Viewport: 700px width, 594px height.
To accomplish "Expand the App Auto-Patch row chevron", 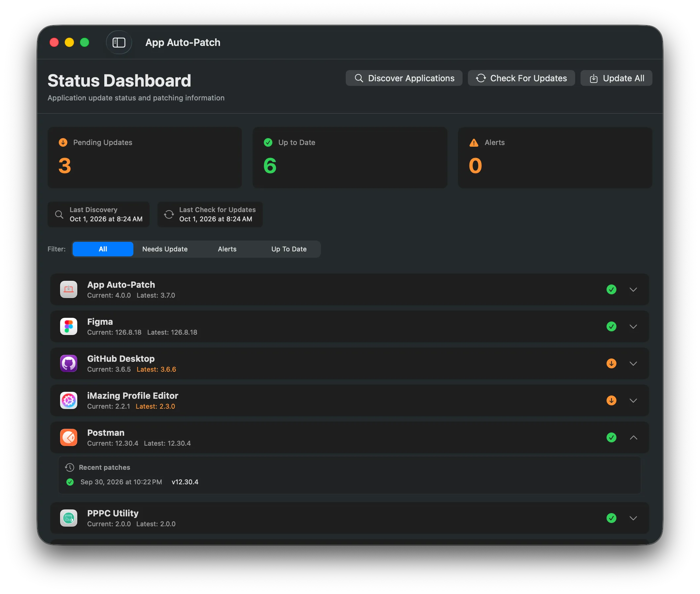I will (633, 290).
